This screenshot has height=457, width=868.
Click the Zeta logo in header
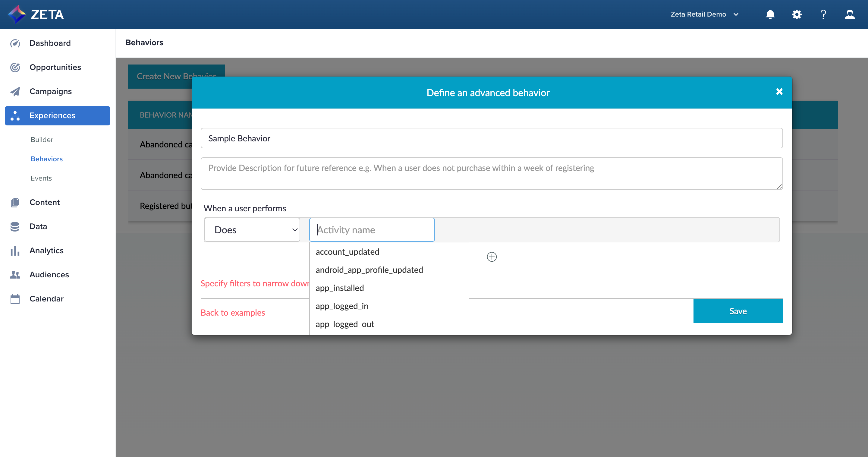click(x=36, y=14)
